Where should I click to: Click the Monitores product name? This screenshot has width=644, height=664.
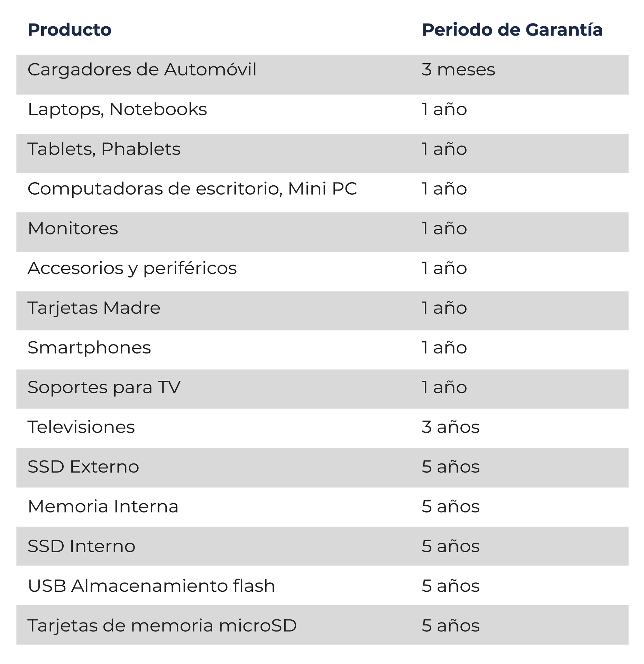(73, 229)
